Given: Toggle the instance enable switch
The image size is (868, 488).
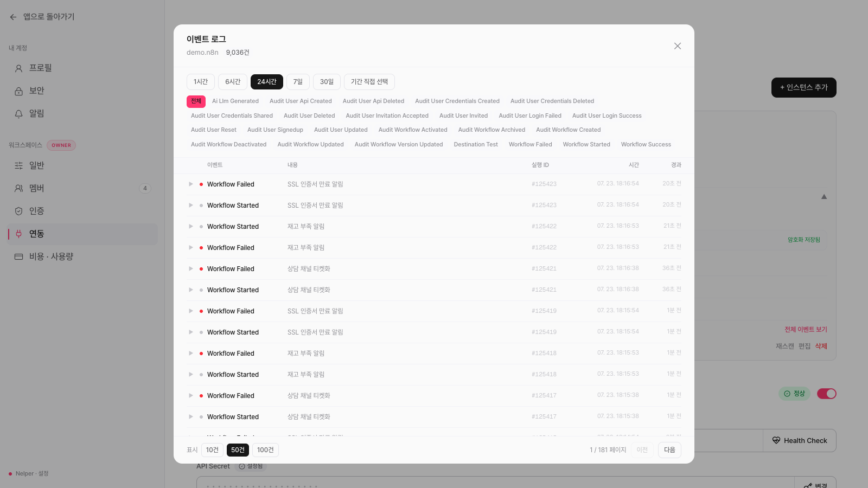Looking at the screenshot, I should pyautogui.click(x=827, y=394).
